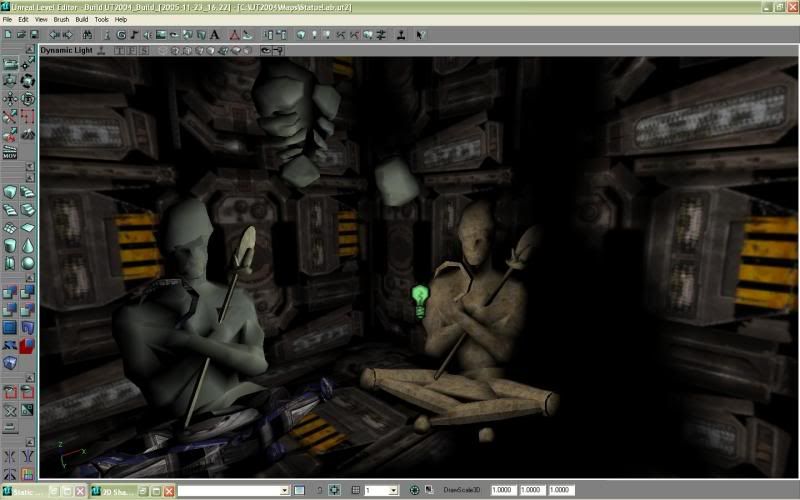Click the Add CSG brush button

(x=10, y=292)
